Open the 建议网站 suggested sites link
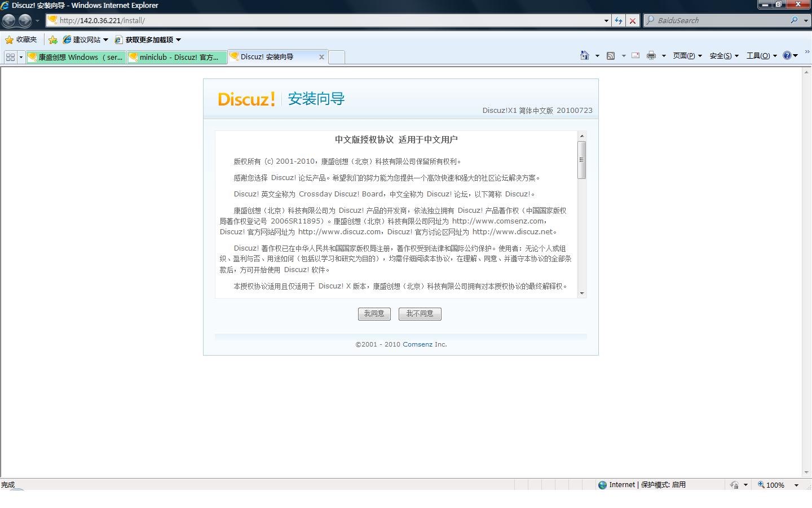812x508 pixels. coord(86,40)
